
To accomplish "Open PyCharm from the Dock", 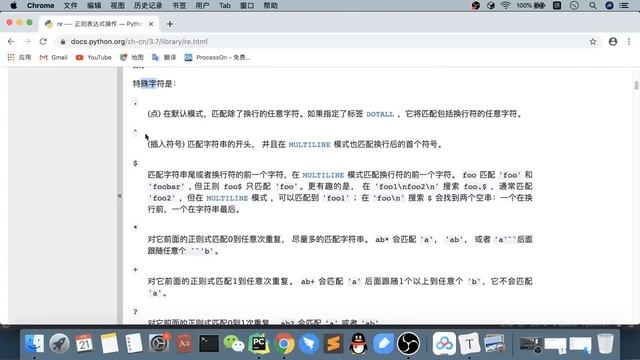I will coord(259,344).
